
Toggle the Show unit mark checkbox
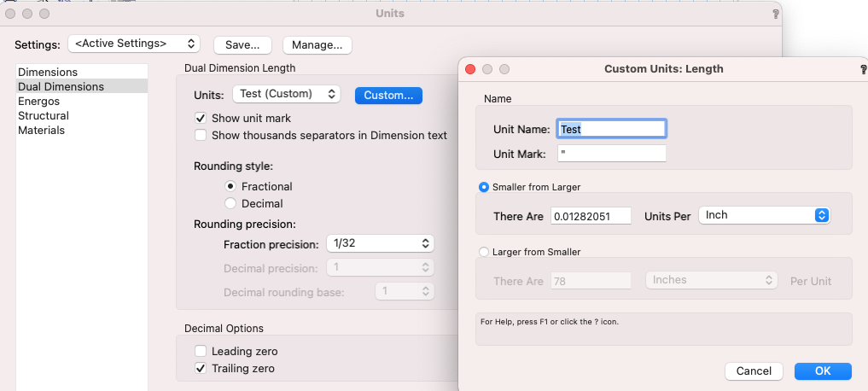[201, 118]
